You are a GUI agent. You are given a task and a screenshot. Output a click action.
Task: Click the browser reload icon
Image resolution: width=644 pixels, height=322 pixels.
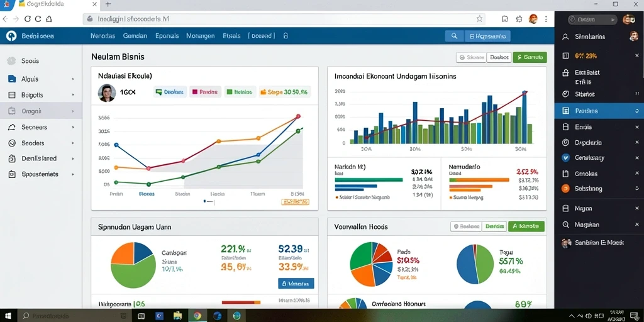28,19
